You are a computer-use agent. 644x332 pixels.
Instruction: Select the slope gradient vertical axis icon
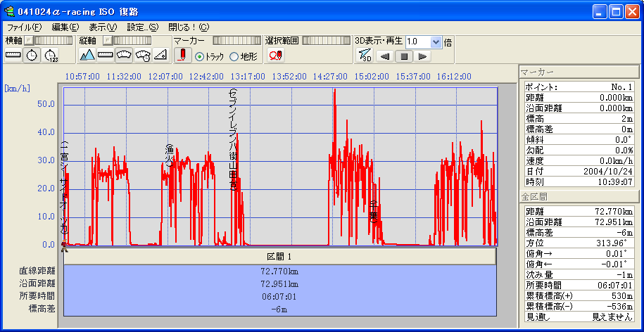tap(160, 56)
